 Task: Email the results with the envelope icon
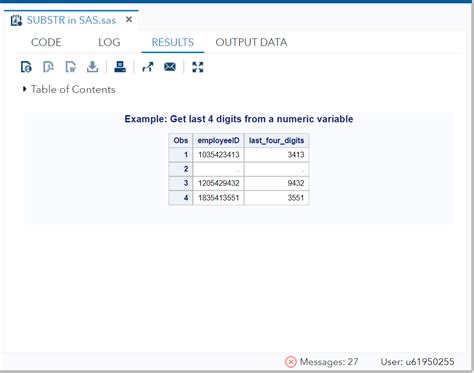point(170,67)
